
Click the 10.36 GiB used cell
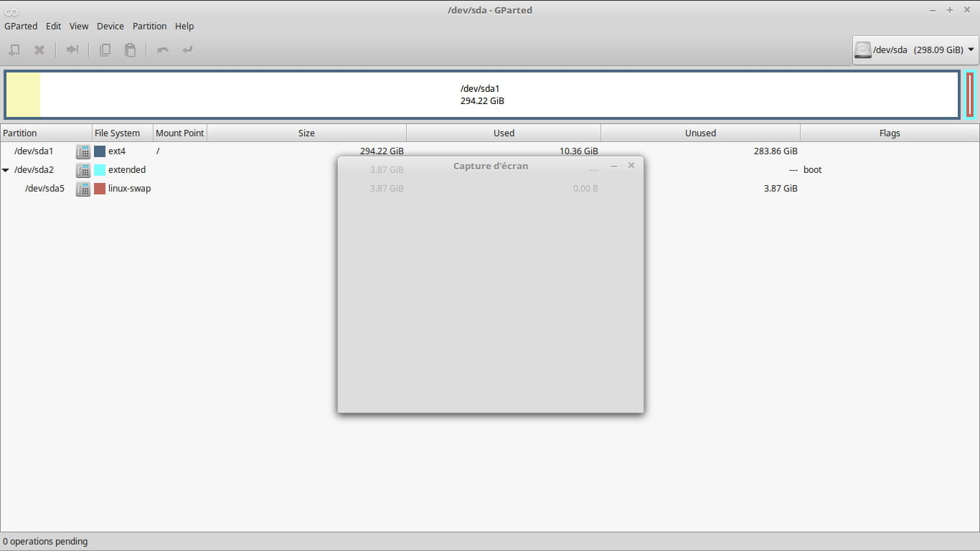tap(579, 151)
